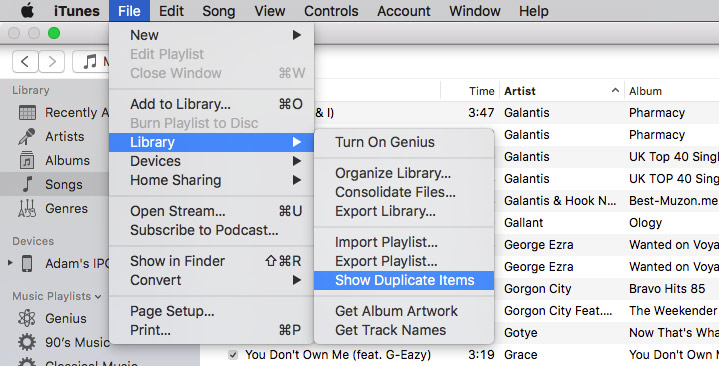Click the Ology album cell
The height and width of the screenshot is (366, 719).
pos(645,222)
